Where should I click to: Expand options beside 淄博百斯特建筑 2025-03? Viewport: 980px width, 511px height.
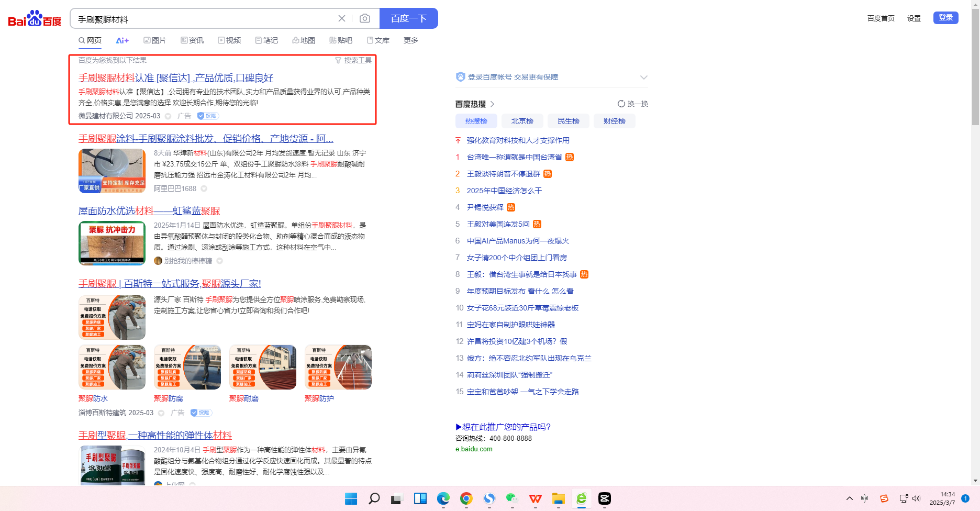[x=161, y=413]
